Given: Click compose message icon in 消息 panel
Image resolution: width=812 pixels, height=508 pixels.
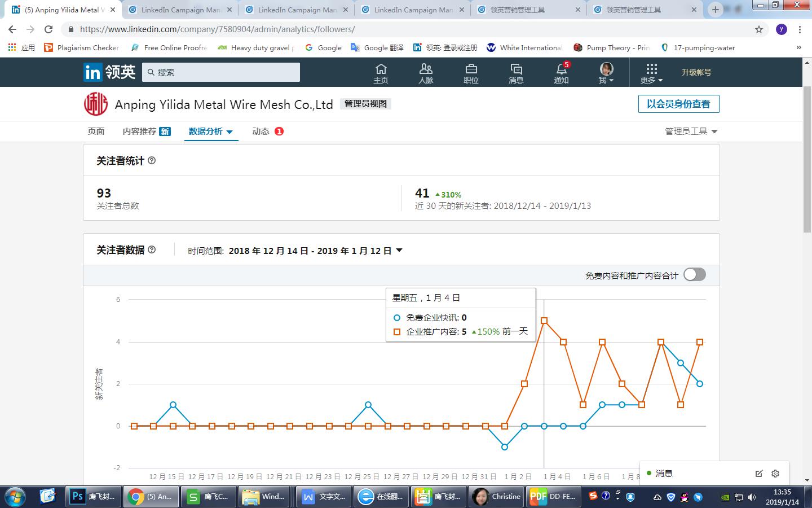Looking at the screenshot, I should (759, 474).
